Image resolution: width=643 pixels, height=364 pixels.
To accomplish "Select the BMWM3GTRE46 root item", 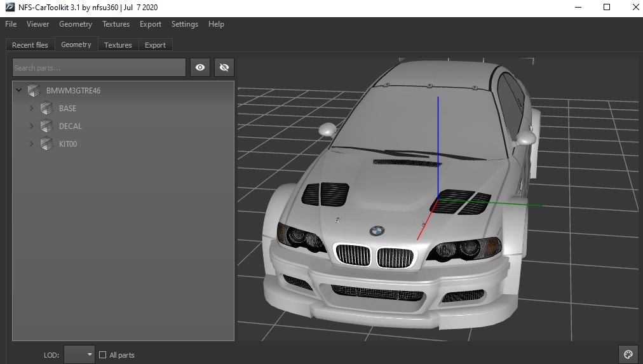I will click(74, 91).
